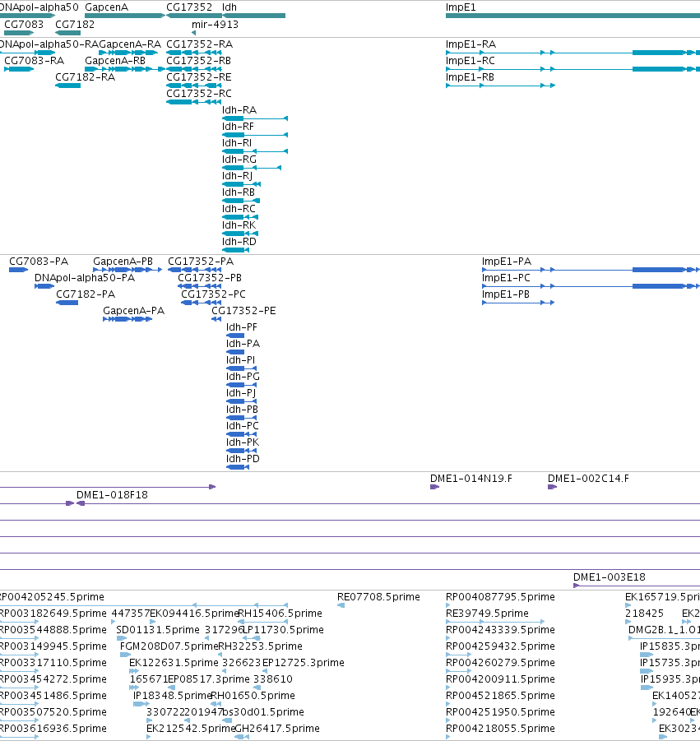Select the Idh-RK transcript label
The image size is (700, 741).
click(239, 225)
